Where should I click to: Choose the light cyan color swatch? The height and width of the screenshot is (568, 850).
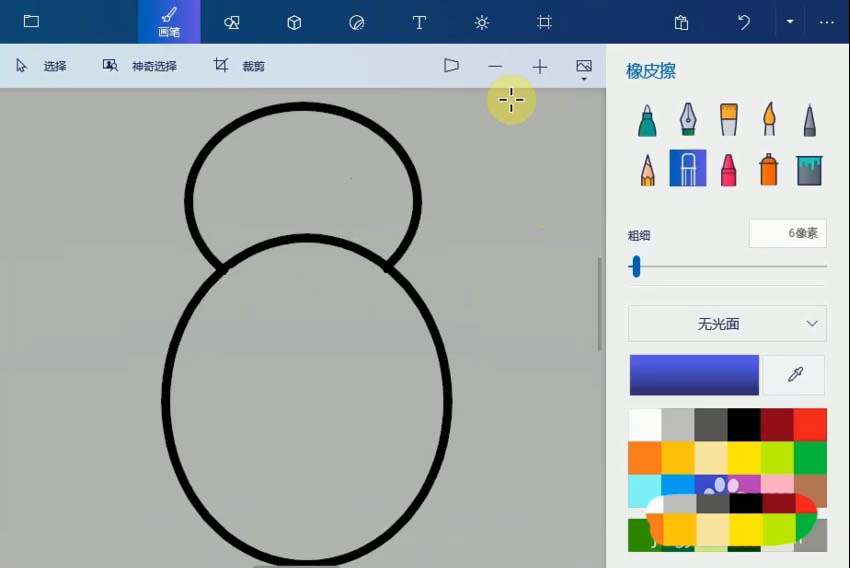[x=645, y=488]
